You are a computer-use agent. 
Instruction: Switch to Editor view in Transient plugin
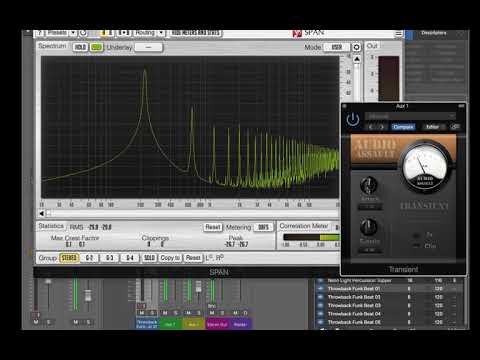click(x=432, y=127)
